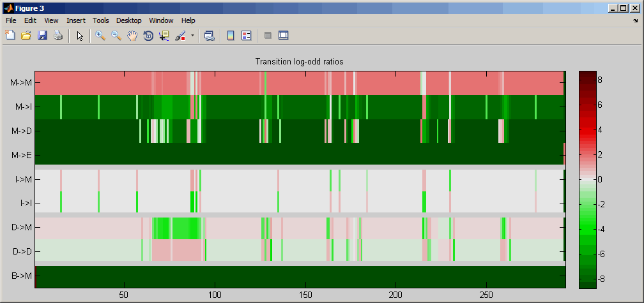This screenshot has width=644, height=303.
Task: Toggle the Edit Plot arrow tool
Action: [80, 36]
